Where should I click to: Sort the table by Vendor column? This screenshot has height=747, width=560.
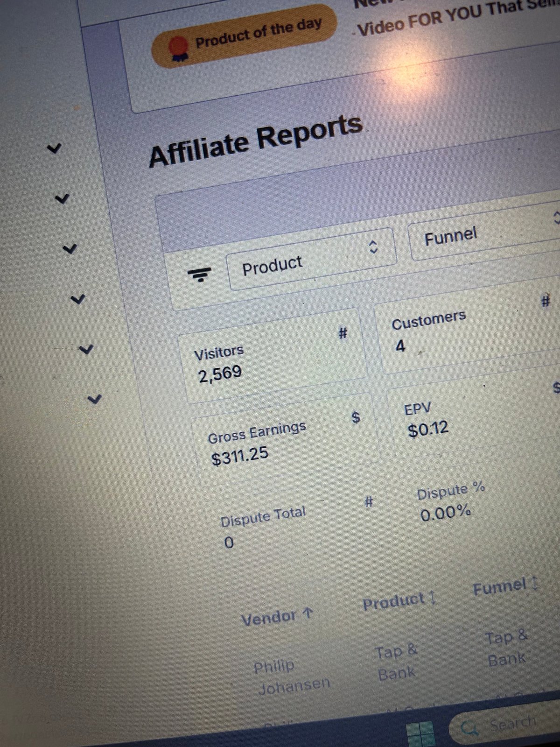277,617
